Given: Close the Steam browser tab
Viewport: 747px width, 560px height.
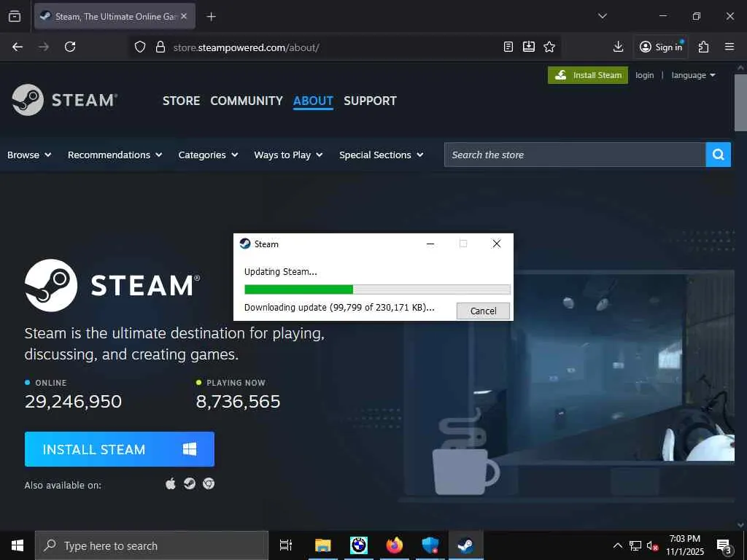Looking at the screenshot, I should point(184,16).
